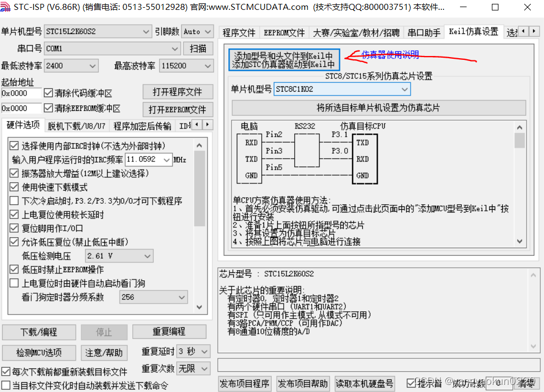This screenshot has width=544, height=392.
Task: Click 读取本机硬盘号 button
Action: pos(364,383)
